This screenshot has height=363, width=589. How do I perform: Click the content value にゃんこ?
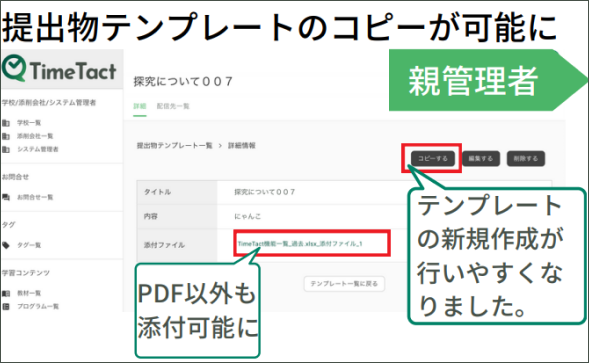tap(247, 216)
